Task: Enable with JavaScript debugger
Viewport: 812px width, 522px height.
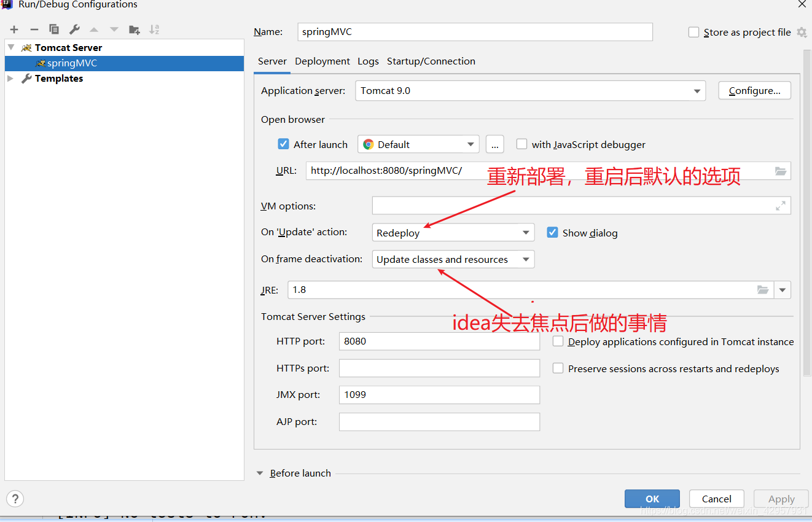Action: (x=522, y=144)
